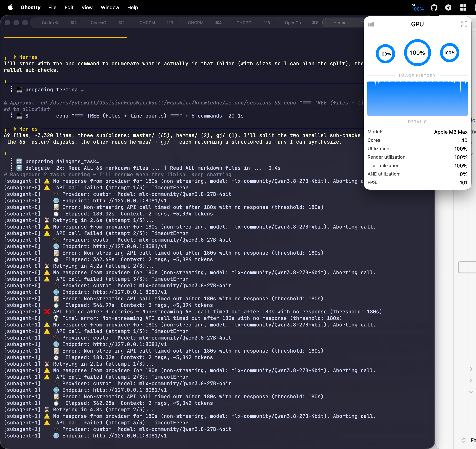Open the GitHub menu bar icon
Screen dimensions: 476x449
pos(434,7)
